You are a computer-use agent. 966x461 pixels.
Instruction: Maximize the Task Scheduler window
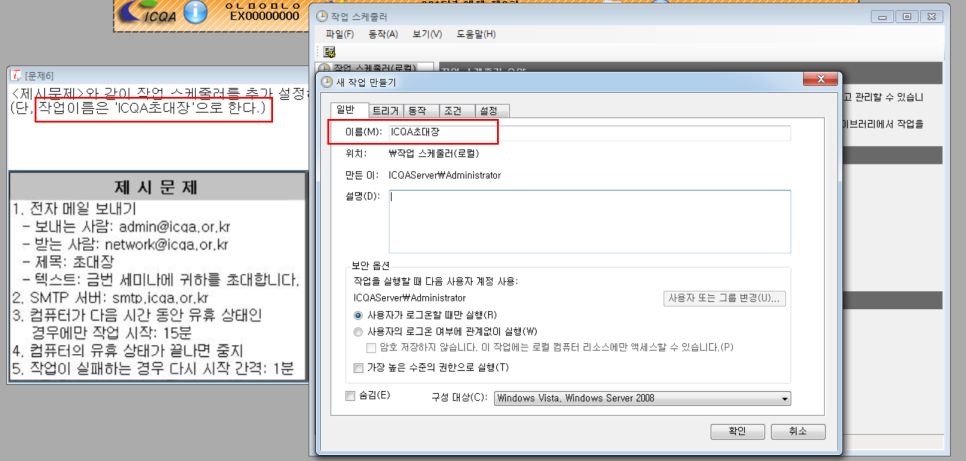click(x=906, y=17)
